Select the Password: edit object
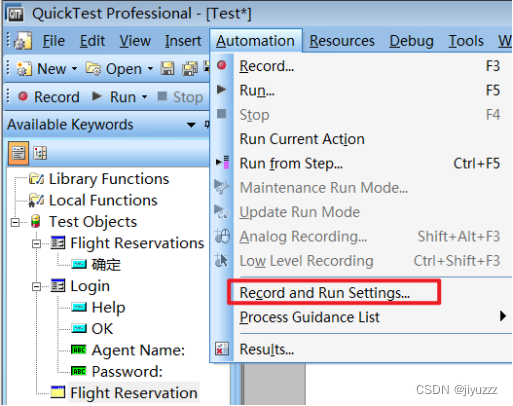 (x=127, y=371)
